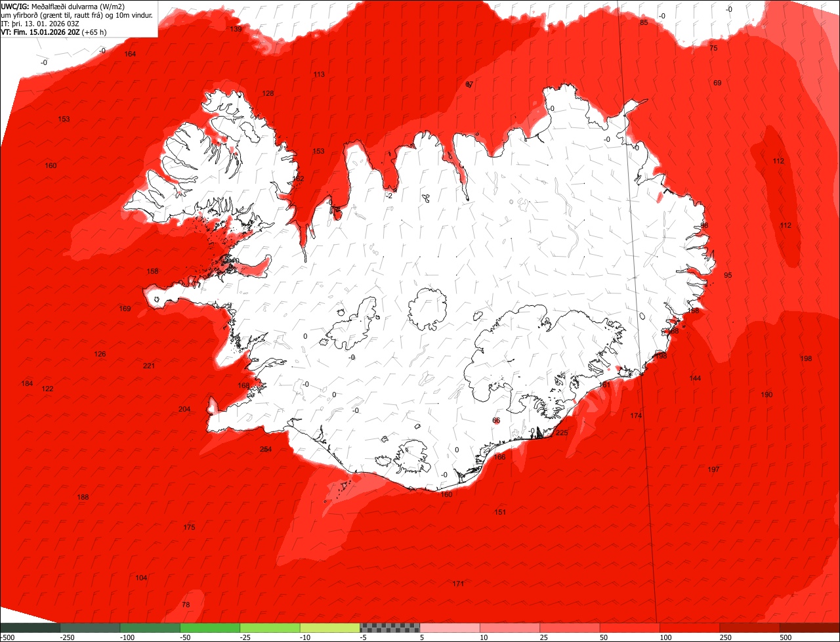
Task: Click the map value '197'
Action: pos(713,469)
